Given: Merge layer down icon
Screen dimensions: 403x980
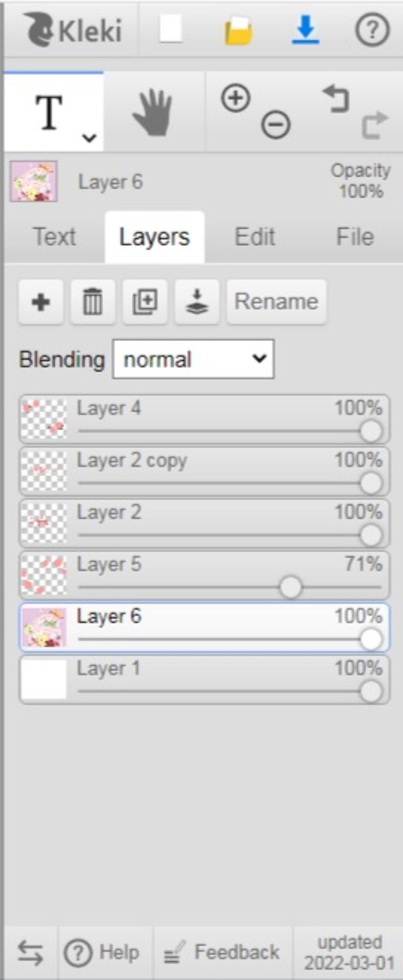Looking at the screenshot, I should click(x=197, y=302).
